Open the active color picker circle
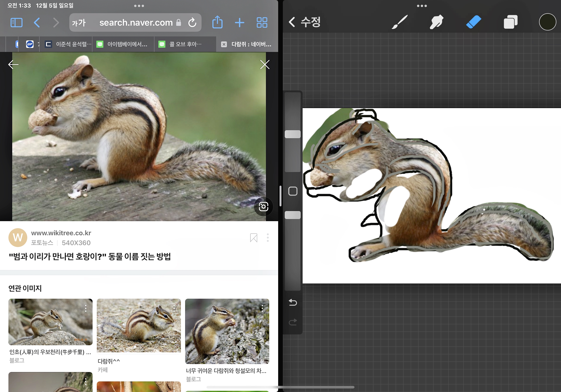561x392 pixels. click(x=547, y=22)
